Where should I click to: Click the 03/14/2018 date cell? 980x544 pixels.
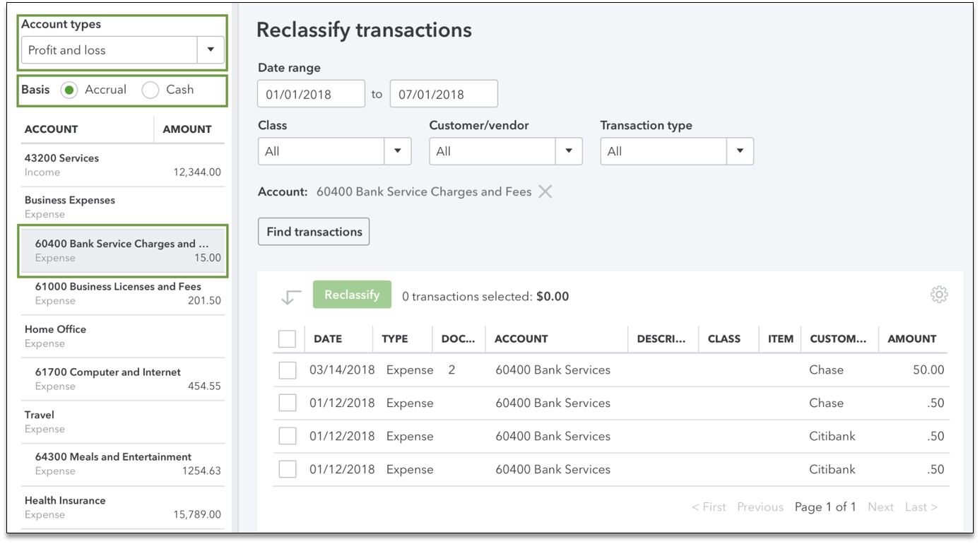[x=342, y=370]
